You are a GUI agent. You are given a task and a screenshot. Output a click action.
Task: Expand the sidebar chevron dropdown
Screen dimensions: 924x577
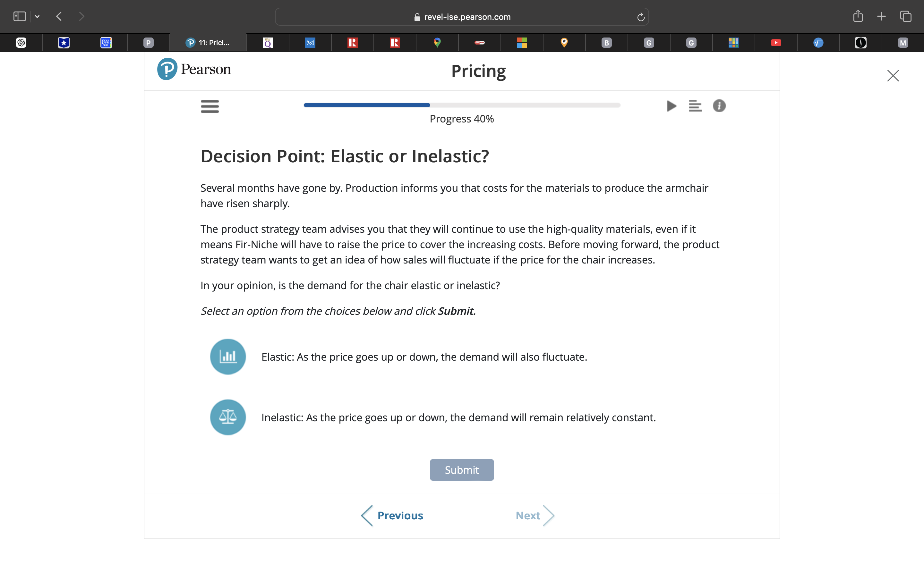point(38,16)
